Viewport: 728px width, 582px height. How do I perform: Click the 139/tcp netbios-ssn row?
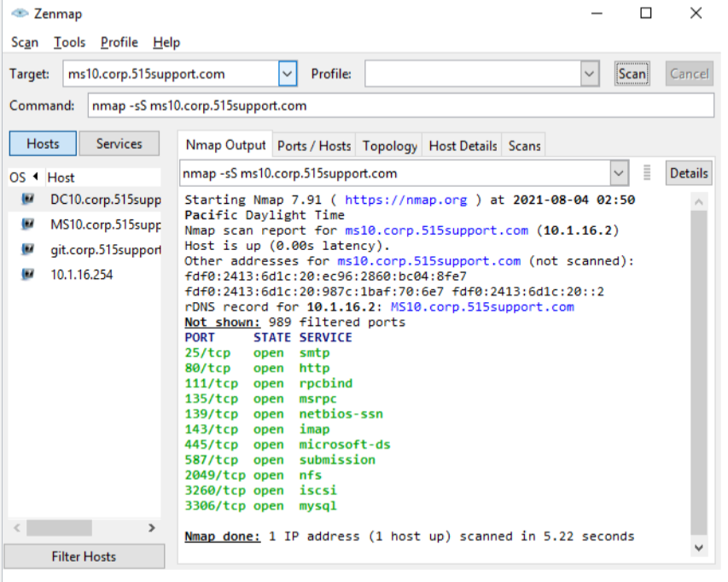(284, 414)
